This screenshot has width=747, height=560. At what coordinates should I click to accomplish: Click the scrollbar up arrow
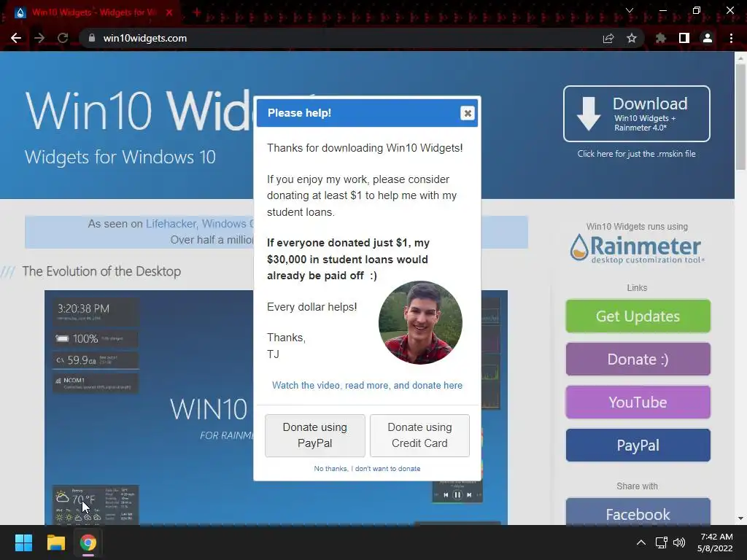(740, 58)
